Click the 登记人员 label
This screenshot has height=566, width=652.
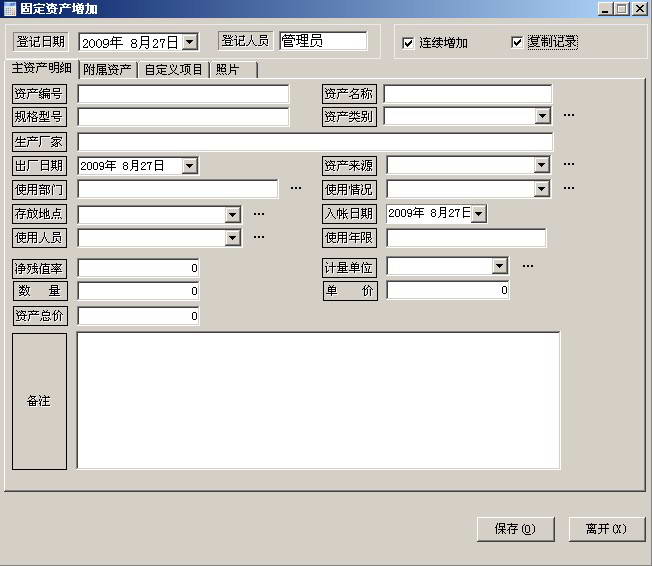pyautogui.click(x=245, y=41)
